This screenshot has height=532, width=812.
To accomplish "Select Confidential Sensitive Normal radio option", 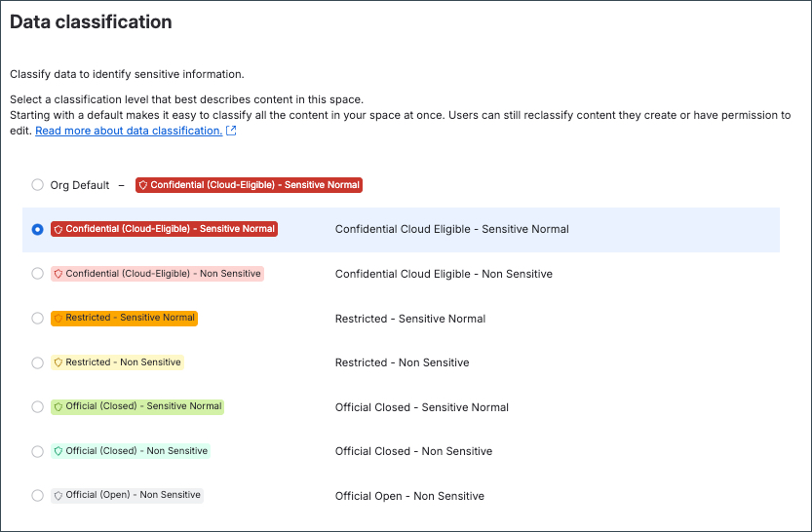I will pos(37,229).
